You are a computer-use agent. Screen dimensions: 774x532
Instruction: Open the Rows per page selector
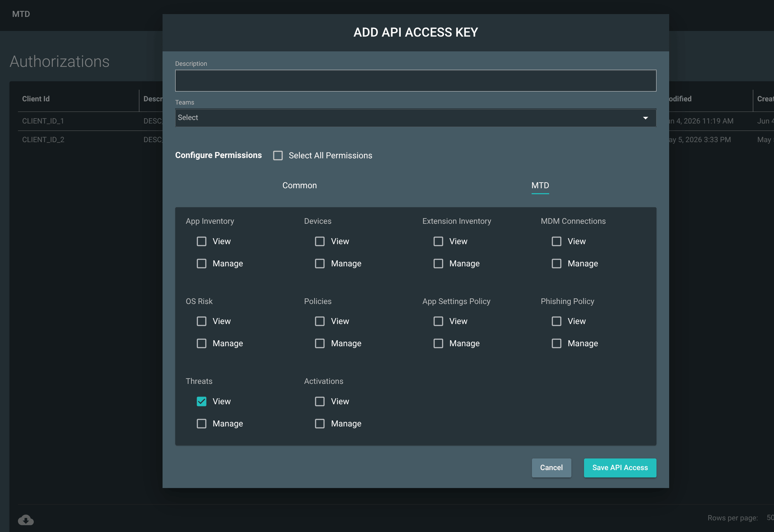pos(770,518)
